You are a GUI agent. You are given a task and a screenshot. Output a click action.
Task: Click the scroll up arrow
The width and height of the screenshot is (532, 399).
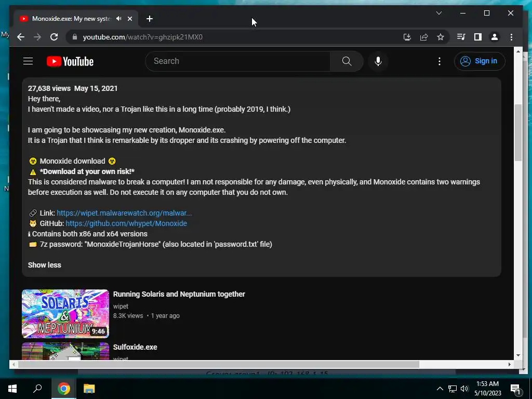pyautogui.click(x=518, y=51)
